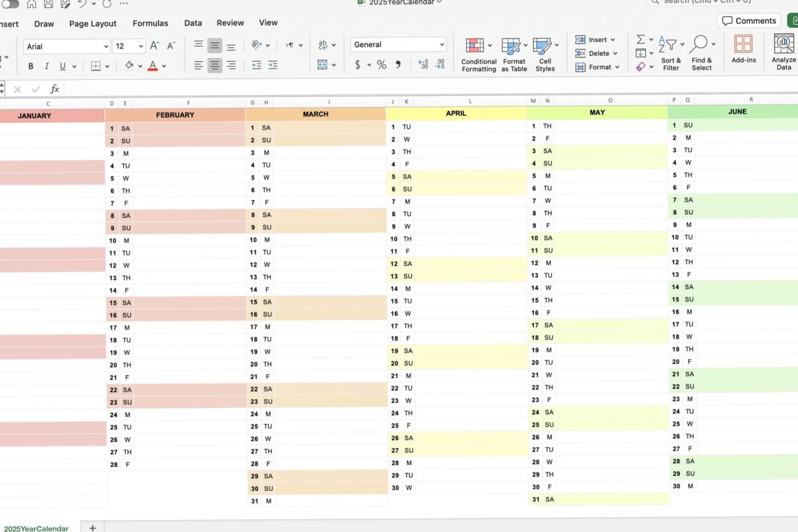Image resolution: width=798 pixels, height=532 pixels.
Task: Open the Arial font dropdown
Action: [106, 46]
